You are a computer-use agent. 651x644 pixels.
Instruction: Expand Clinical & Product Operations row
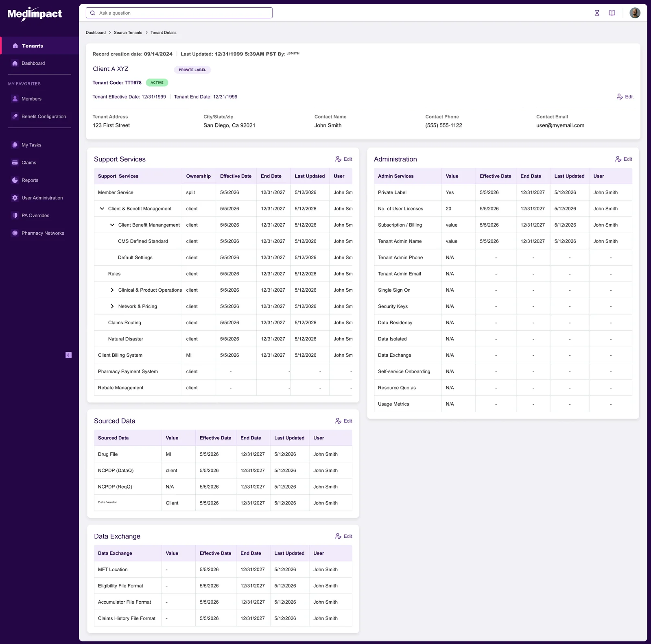pyautogui.click(x=112, y=290)
